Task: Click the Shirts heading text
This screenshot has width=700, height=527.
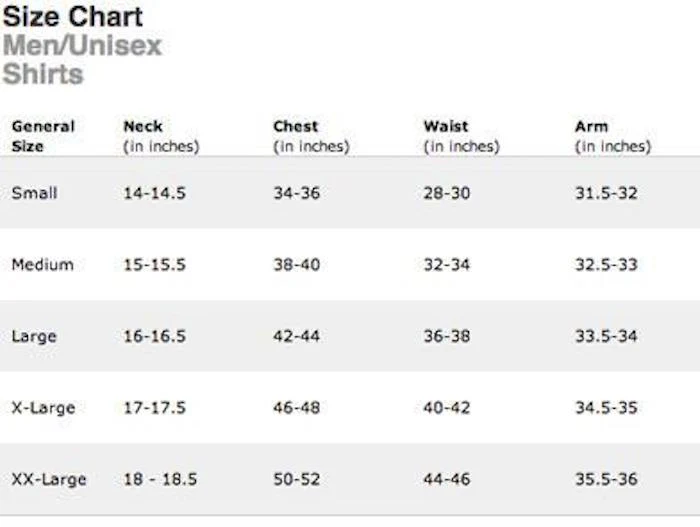Action: [43, 75]
